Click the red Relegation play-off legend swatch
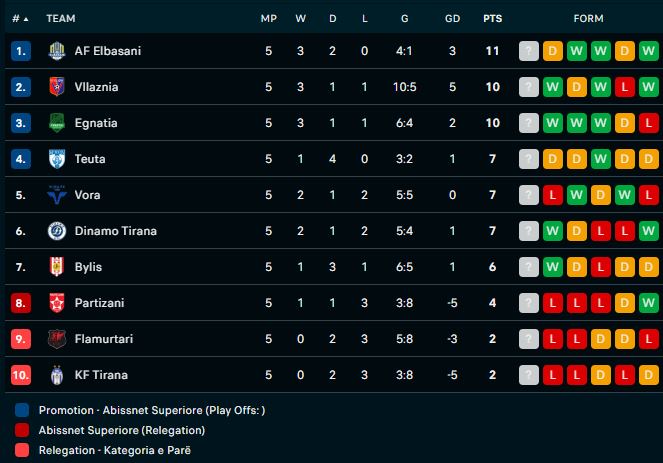This screenshot has width=663, height=463. [22, 430]
